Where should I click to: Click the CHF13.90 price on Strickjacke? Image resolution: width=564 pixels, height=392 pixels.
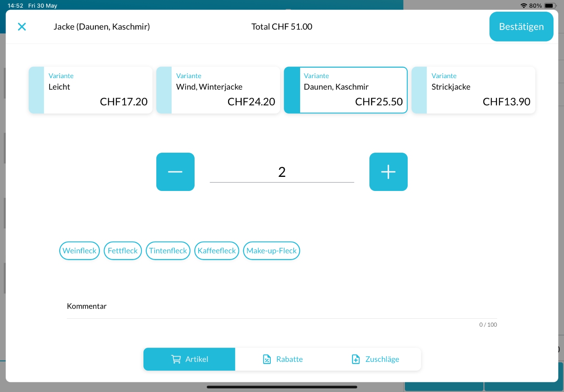click(506, 102)
